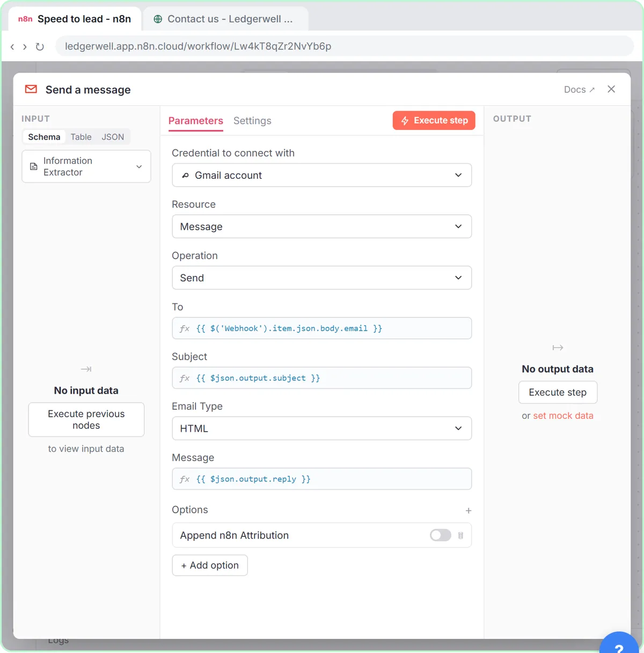Switch to the Settings tab
This screenshot has width=644, height=653.
click(x=252, y=121)
